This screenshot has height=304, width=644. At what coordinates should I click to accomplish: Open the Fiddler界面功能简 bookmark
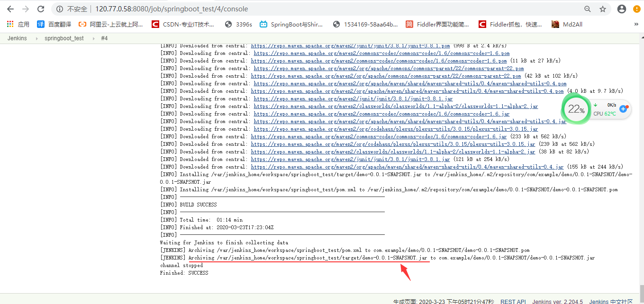pyautogui.click(x=437, y=24)
